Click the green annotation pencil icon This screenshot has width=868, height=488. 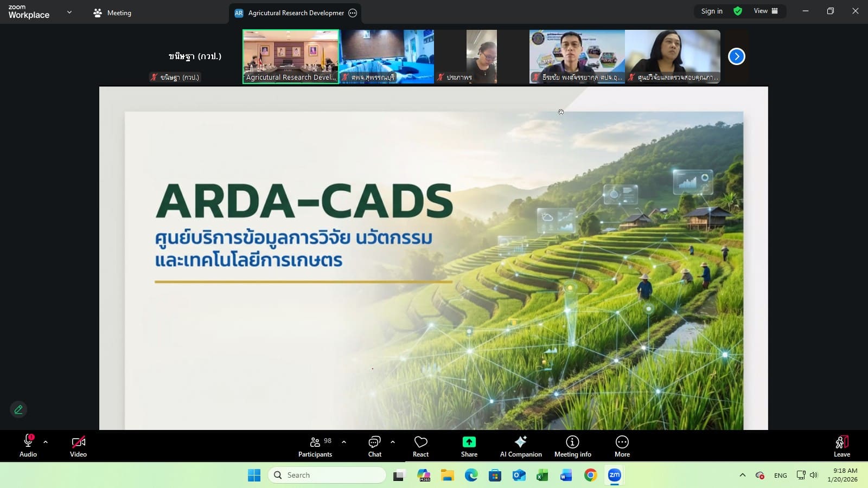18,409
